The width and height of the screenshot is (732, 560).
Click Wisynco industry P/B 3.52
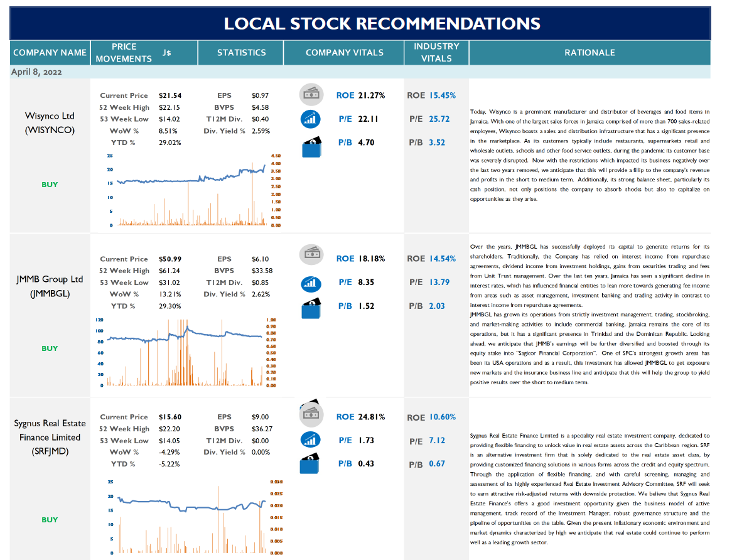click(x=437, y=143)
